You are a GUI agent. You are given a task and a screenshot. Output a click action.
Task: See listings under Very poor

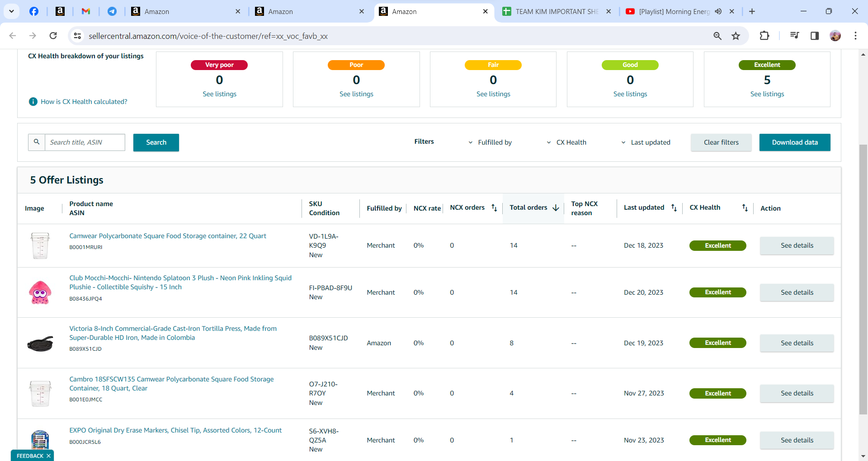pos(219,94)
